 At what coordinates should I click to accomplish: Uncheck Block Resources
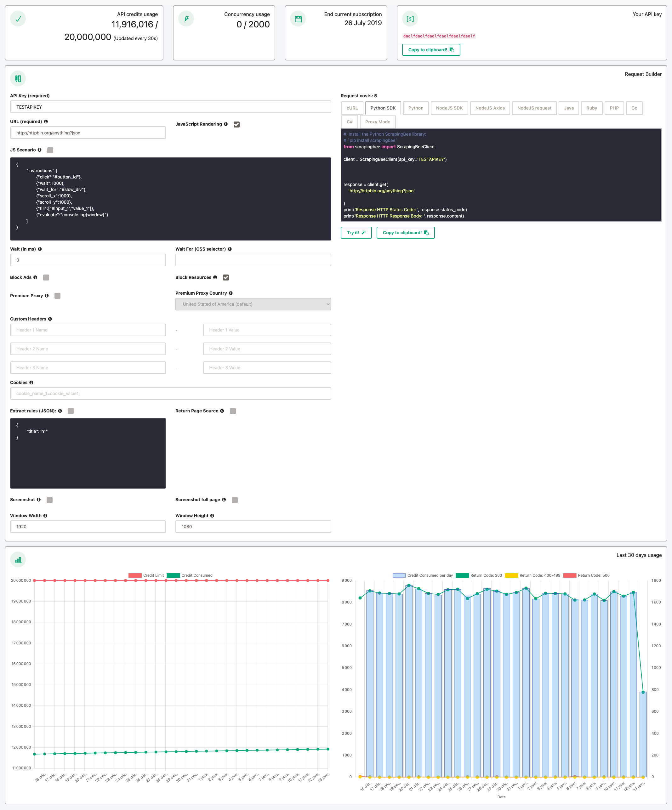(226, 277)
